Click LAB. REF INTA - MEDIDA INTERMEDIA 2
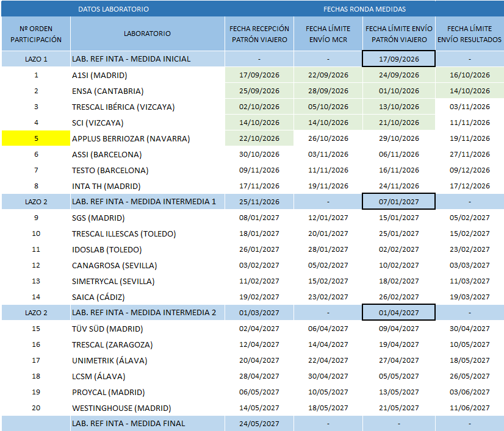The height and width of the screenshot is (431, 504). pos(147,313)
